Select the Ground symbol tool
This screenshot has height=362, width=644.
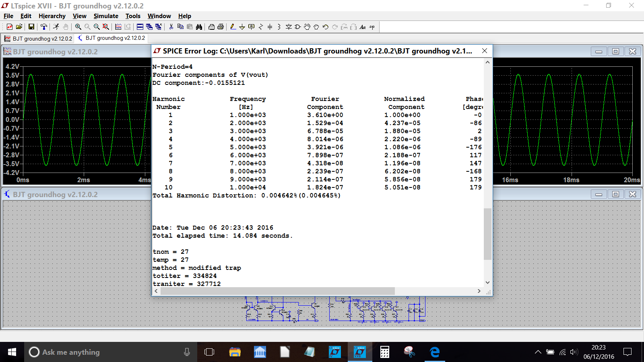tap(242, 27)
